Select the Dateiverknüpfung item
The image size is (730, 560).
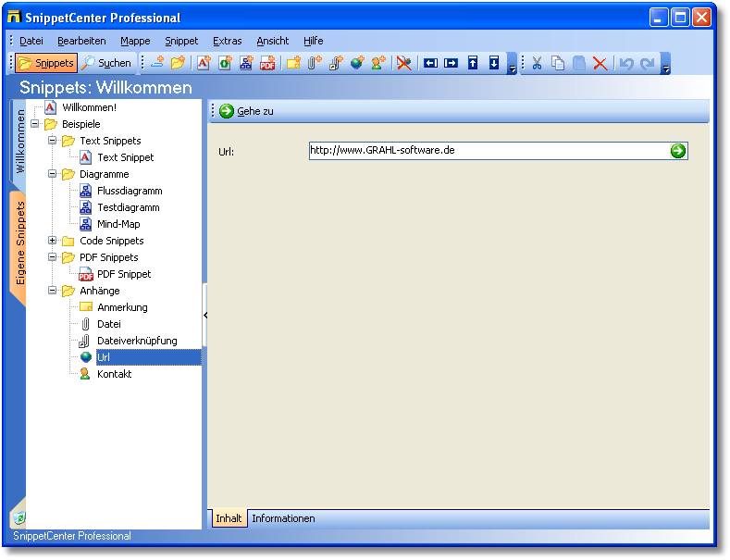137,341
